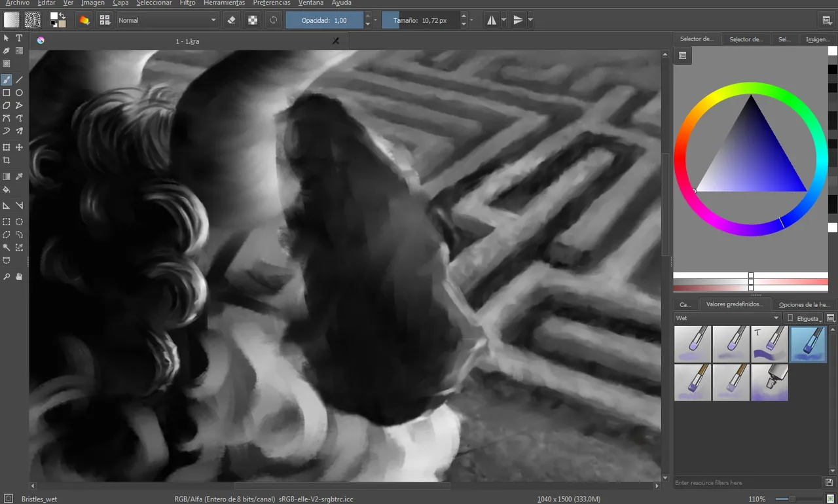Activate the freehand brush tool
This screenshot has width=838, height=504.
coord(7,80)
